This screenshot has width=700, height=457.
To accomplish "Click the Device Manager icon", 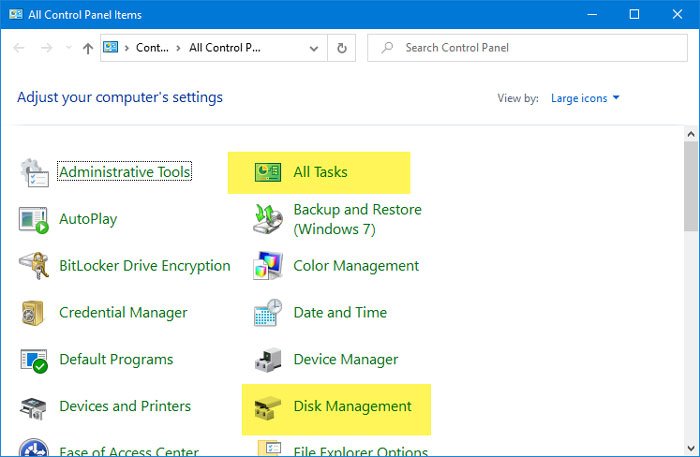I will [268, 360].
